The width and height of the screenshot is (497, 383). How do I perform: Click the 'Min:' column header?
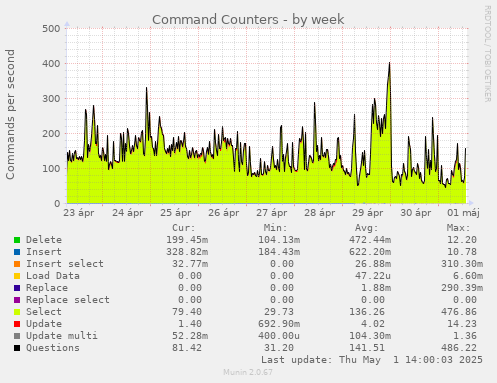point(275,228)
